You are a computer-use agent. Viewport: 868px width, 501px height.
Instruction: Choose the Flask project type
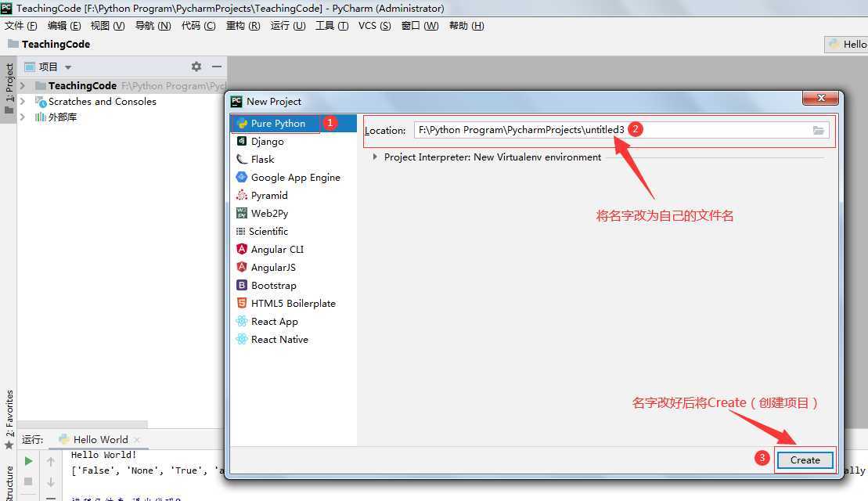(262, 160)
